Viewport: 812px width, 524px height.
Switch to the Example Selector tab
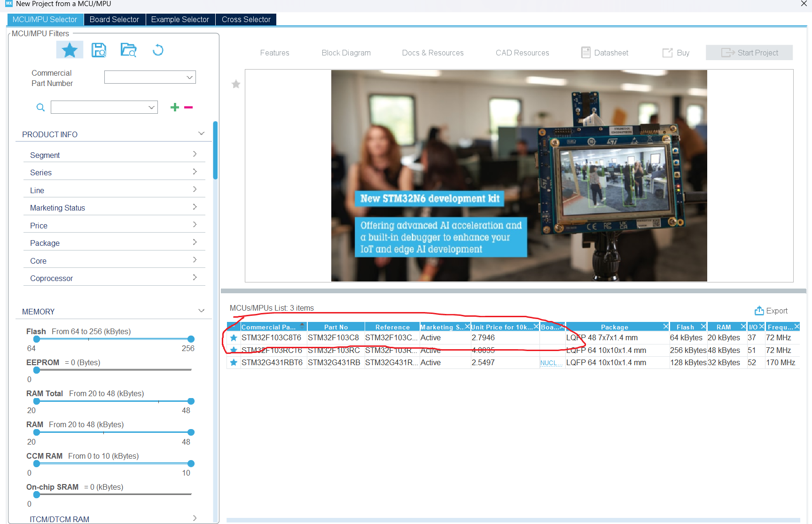(x=180, y=19)
